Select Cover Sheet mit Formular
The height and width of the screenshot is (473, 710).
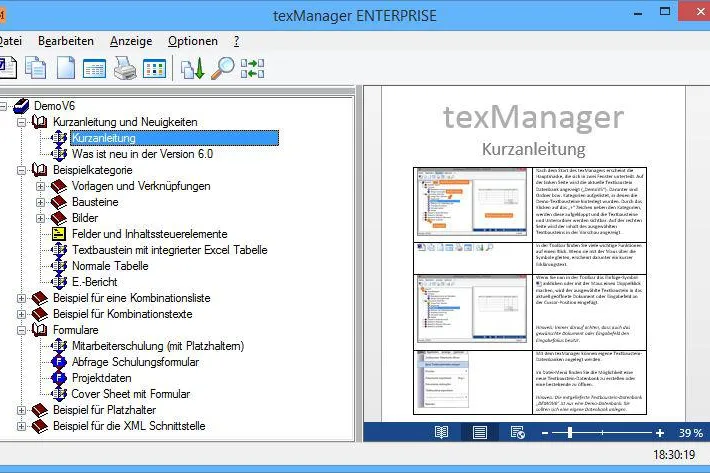click(130, 394)
